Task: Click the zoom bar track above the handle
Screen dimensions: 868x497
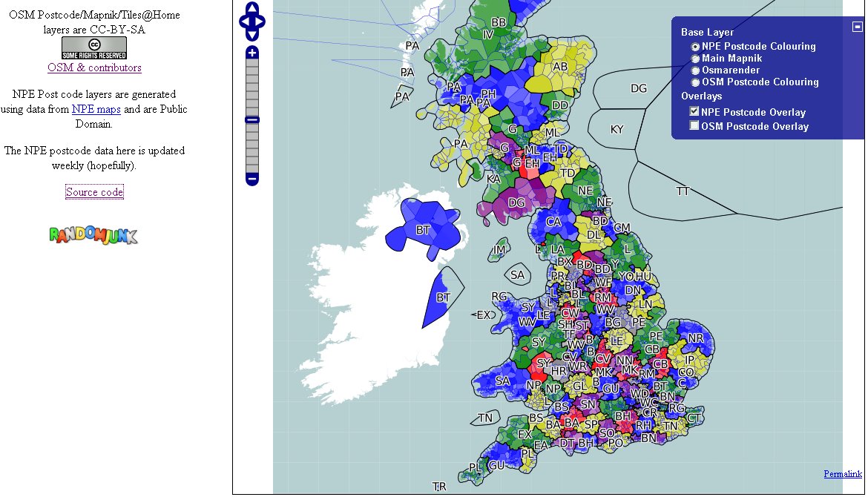Action: pyautogui.click(x=252, y=88)
